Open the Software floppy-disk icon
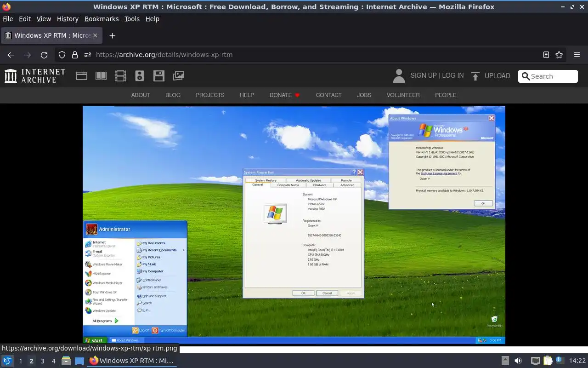The height and width of the screenshot is (368, 588). coord(159,76)
